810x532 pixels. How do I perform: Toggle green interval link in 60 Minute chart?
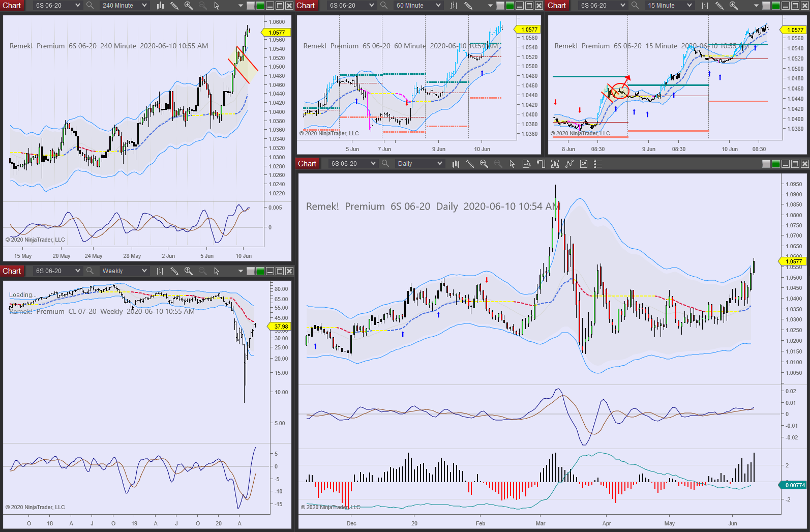coord(510,6)
